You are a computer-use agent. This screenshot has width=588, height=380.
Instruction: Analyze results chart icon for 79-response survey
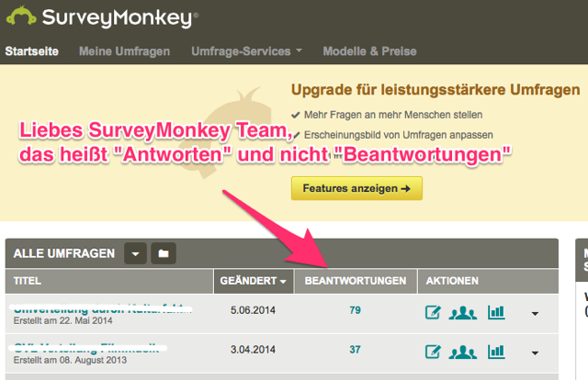[x=496, y=312]
